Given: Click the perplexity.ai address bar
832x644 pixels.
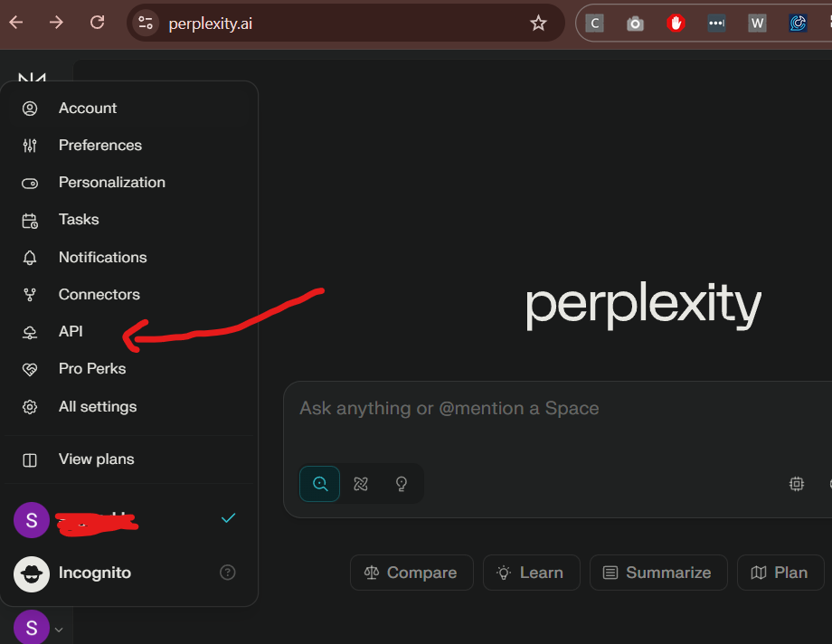Looking at the screenshot, I should click(x=345, y=23).
